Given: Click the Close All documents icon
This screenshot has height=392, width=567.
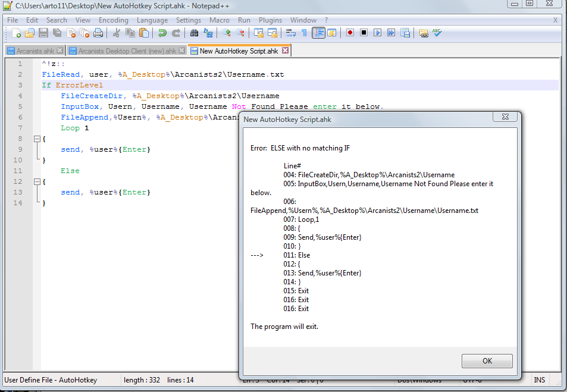Looking at the screenshot, I should [84, 33].
